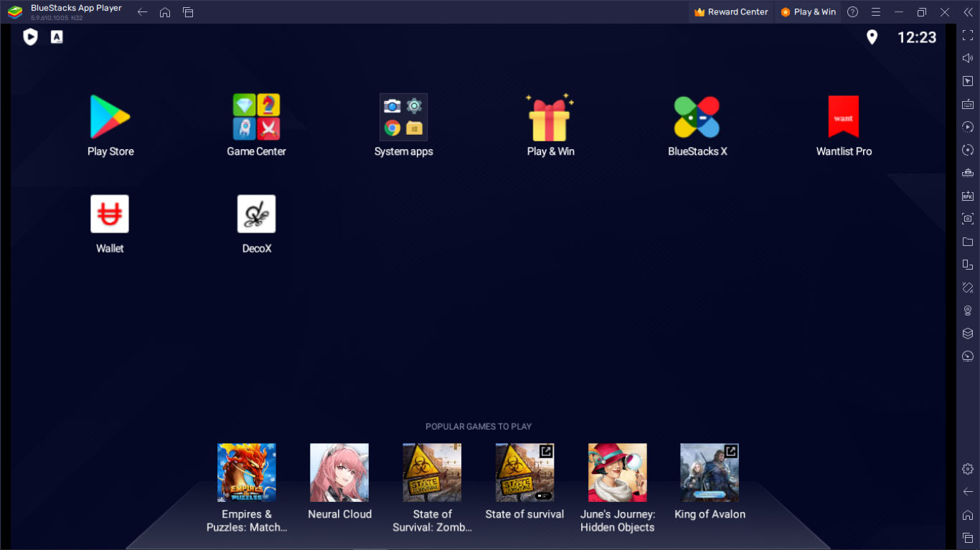Viewport: 980px width, 550px height.
Task: Open State of Survival: Zomb... thumbnail
Action: tap(432, 473)
